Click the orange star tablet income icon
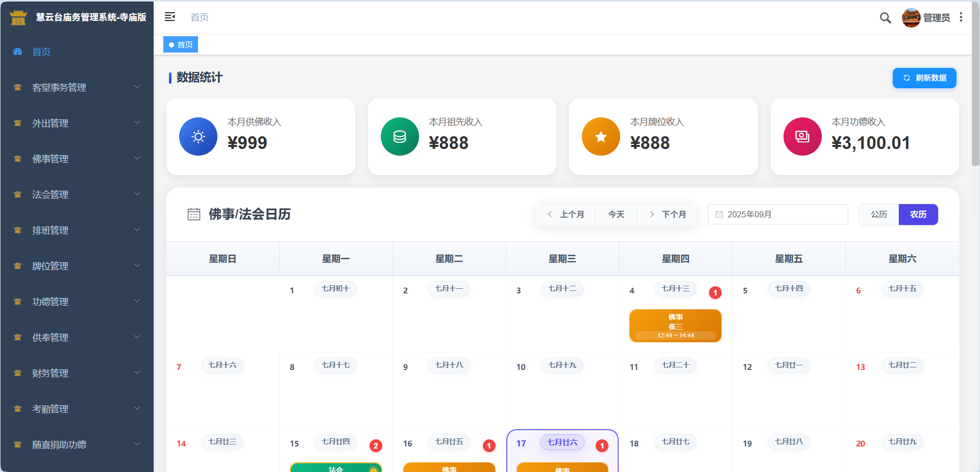 (x=601, y=137)
